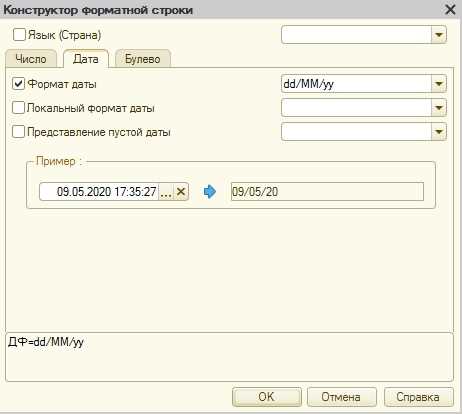Expand the local date format dropdown
462x414 pixels.
439,108
